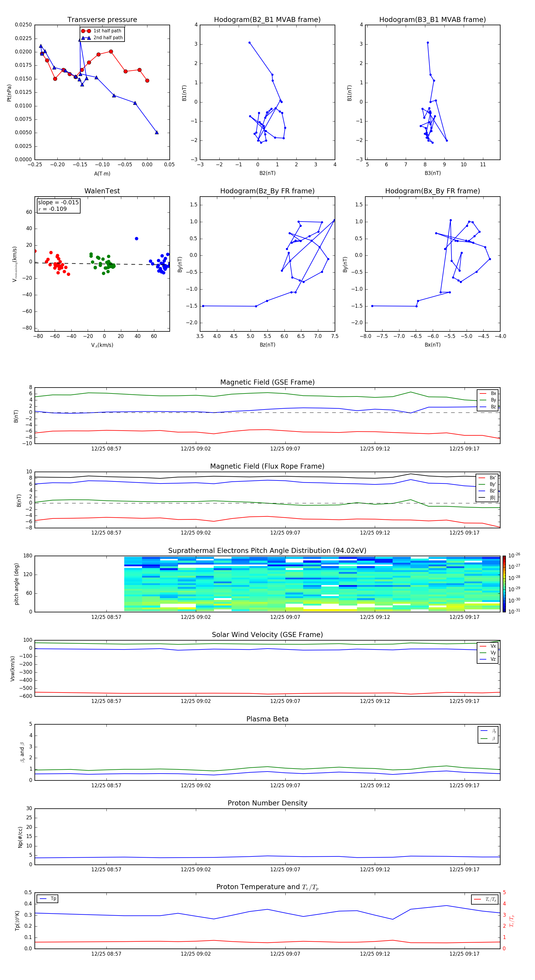The width and height of the screenshot is (535, 980).
Task: Click the "r = -0.109" annotation
Action: (x=52, y=209)
